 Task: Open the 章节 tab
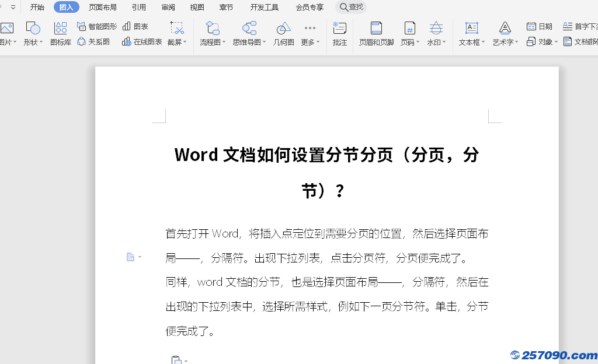pos(226,7)
